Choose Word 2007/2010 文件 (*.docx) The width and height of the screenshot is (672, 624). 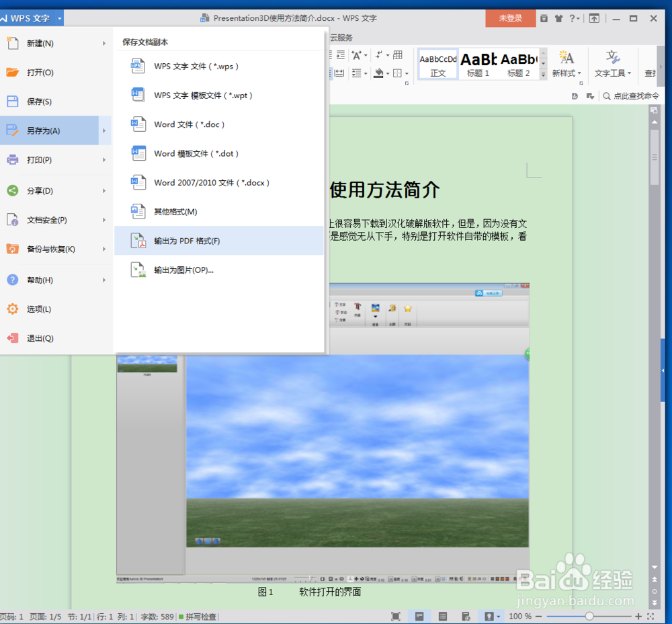[218, 183]
